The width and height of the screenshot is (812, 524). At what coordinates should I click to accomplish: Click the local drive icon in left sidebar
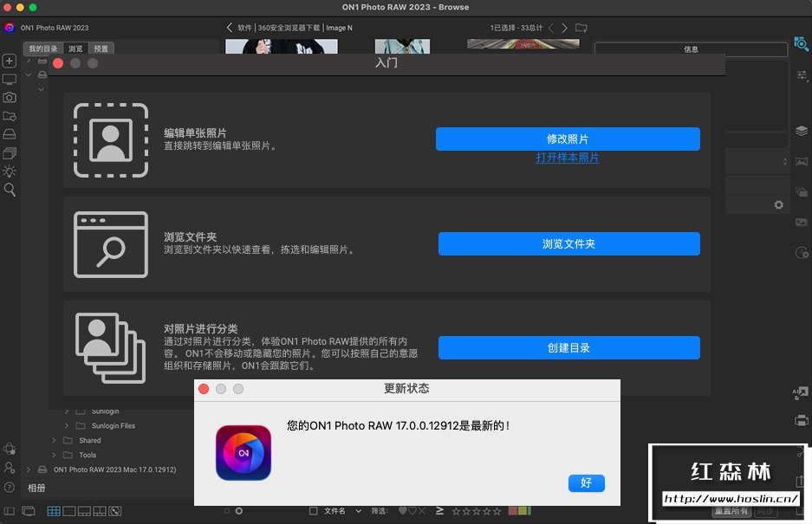coord(10,134)
